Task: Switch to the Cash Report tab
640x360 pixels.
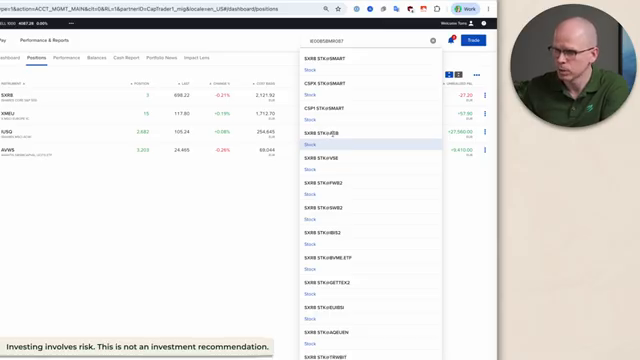Action: 126,58
